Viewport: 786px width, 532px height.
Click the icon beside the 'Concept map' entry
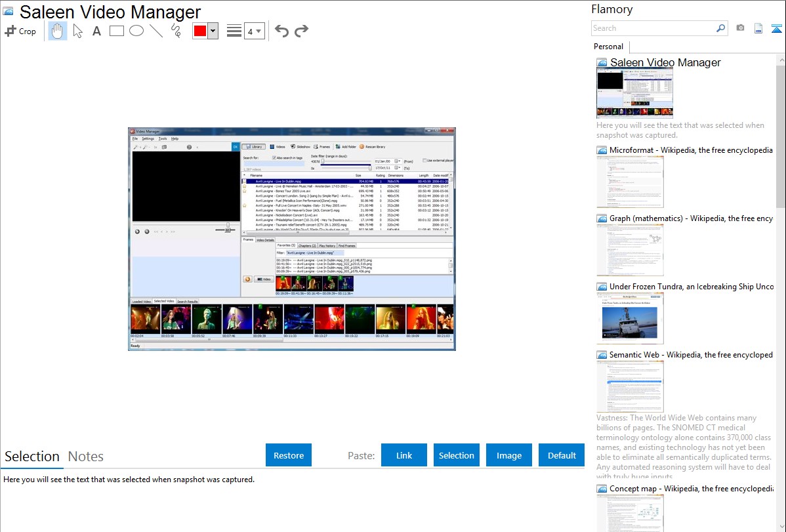click(602, 488)
